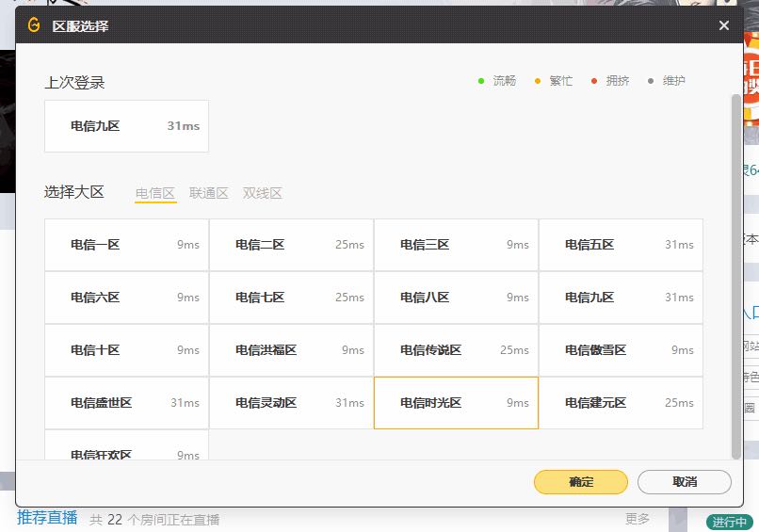Choose server 电信三区
The width and height of the screenshot is (759, 532).
coord(456,245)
